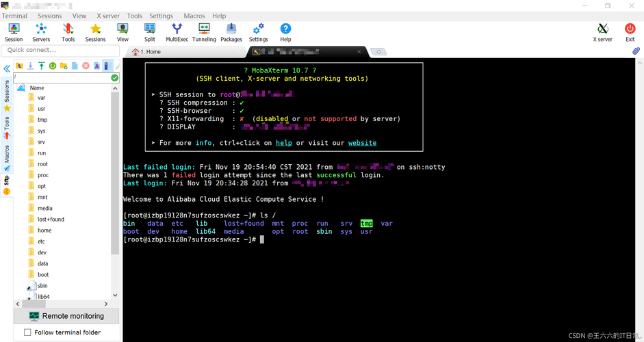
Task: Click the help link in terminal banner
Action: click(284, 143)
